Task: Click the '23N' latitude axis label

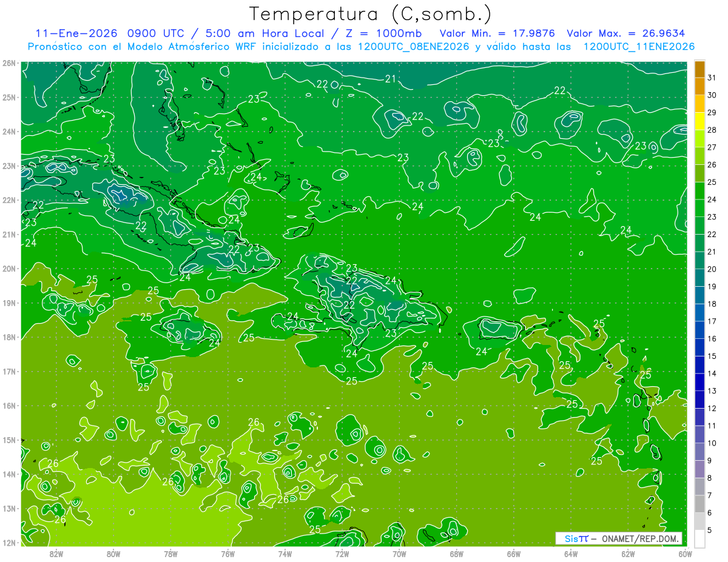Action: (x=8, y=166)
